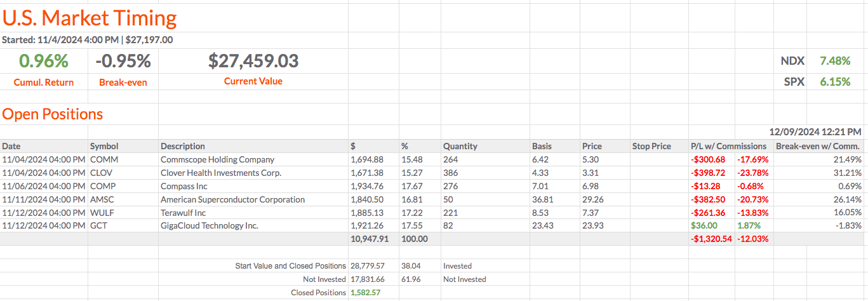This screenshot has height=301, width=868.
Task: Click Commscope Holding Company description
Action: (x=218, y=159)
